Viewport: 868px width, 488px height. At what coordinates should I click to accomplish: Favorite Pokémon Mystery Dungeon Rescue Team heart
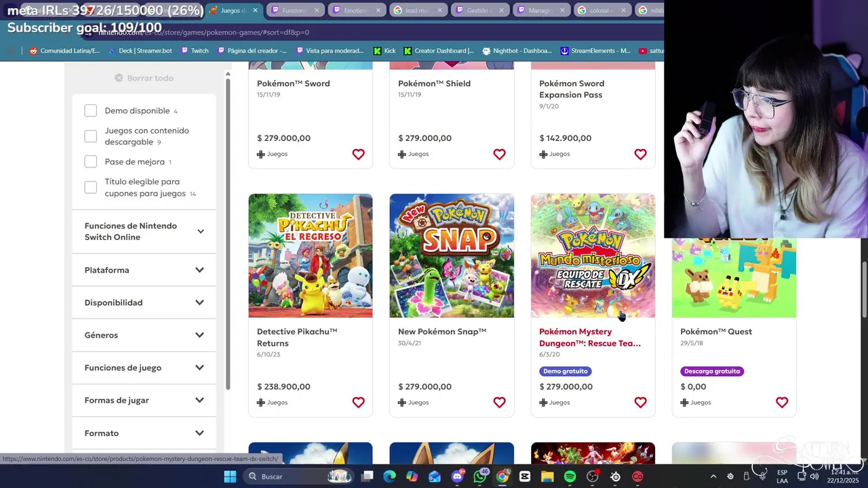click(x=640, y=403)
